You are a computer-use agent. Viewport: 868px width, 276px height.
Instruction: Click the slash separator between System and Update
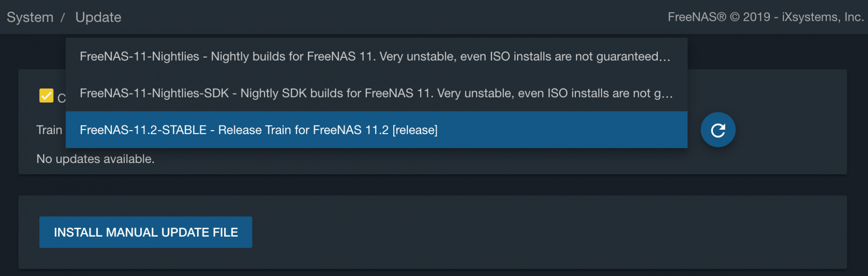coord(63,17)
